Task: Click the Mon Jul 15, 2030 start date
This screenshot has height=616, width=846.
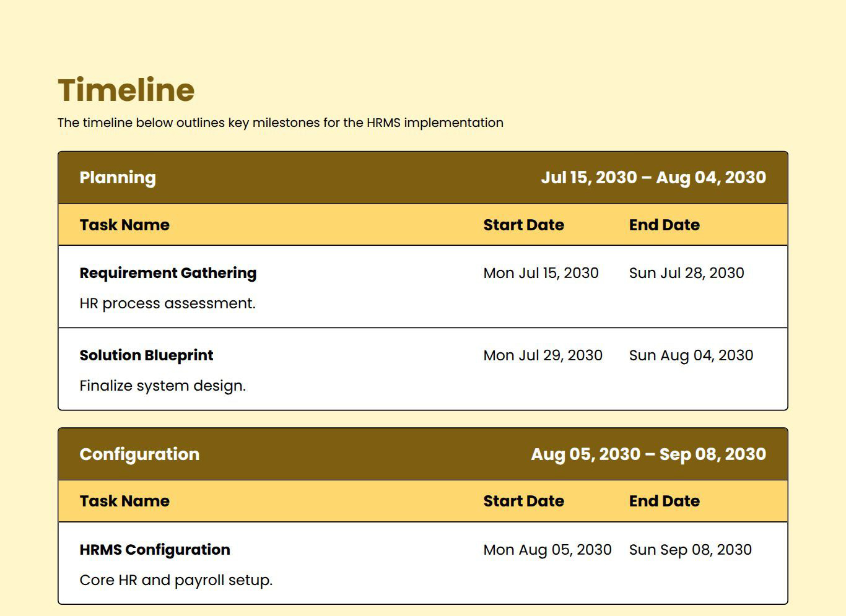Action: click(x=541, y=273)
